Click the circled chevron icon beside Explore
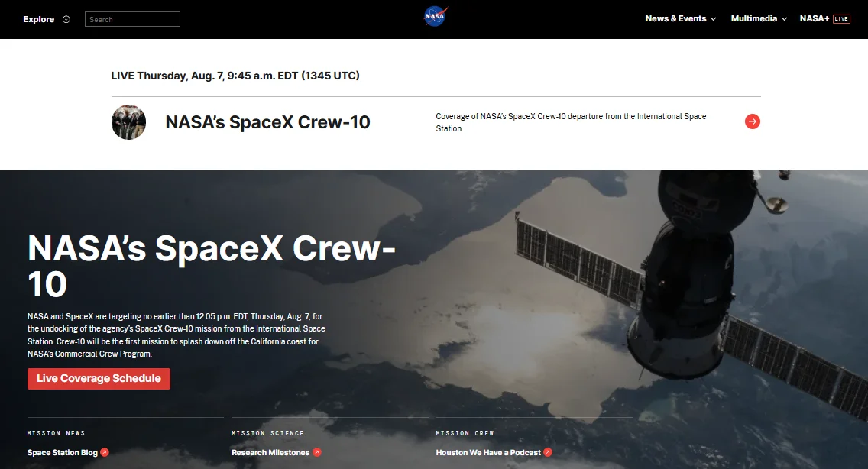This screenshot has height=469, width=868. [x=65, y=19]
